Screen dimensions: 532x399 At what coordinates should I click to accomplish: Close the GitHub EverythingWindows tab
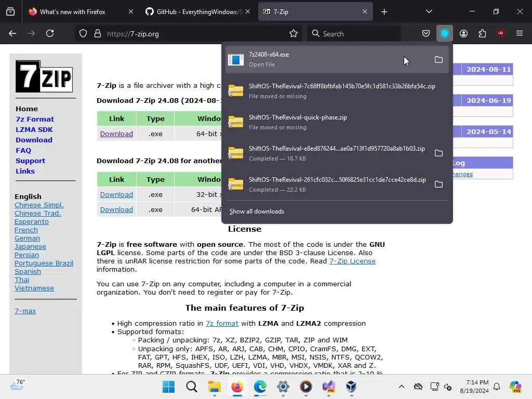click(x=248, y=11)
